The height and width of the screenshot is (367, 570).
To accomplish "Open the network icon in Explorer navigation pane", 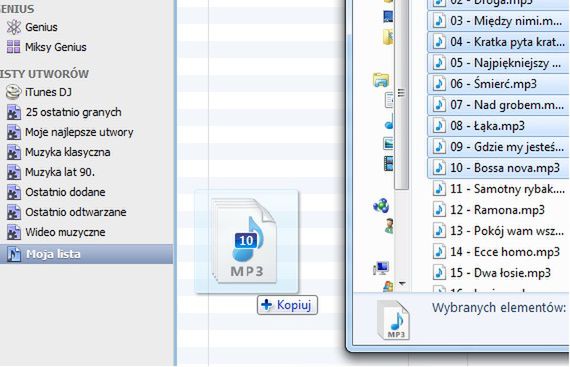I will coord(381,206).
